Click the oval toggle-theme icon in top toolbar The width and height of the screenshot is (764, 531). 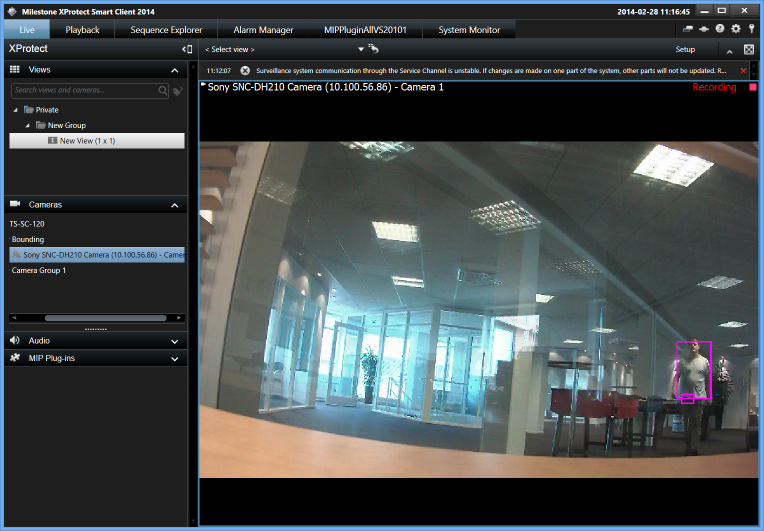click(x=704, y=29)
